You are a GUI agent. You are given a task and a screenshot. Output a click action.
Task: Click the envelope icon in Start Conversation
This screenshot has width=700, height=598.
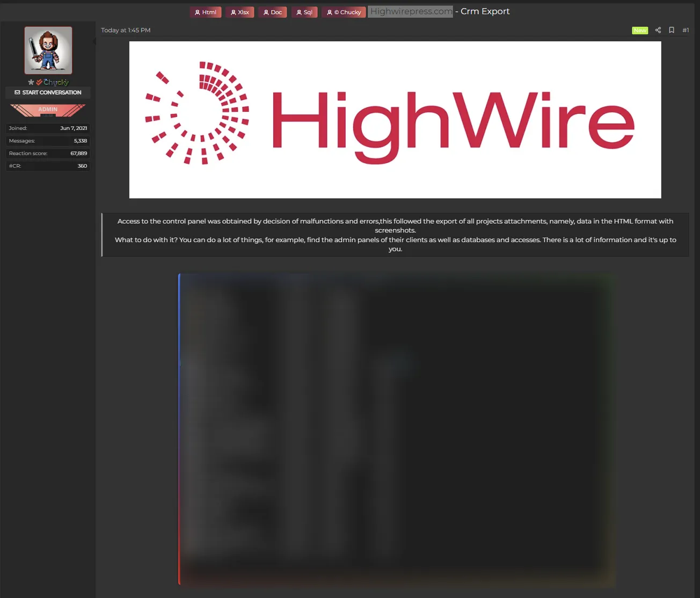17,92
